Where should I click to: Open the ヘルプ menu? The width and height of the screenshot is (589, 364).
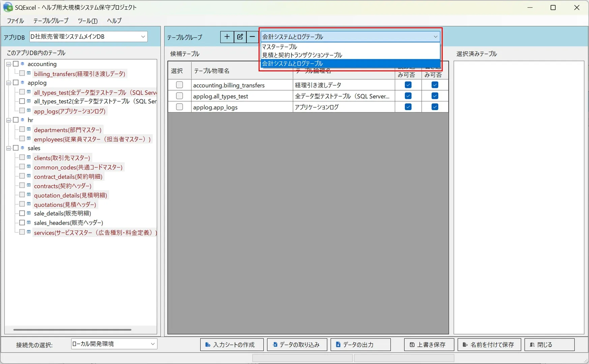114,21
